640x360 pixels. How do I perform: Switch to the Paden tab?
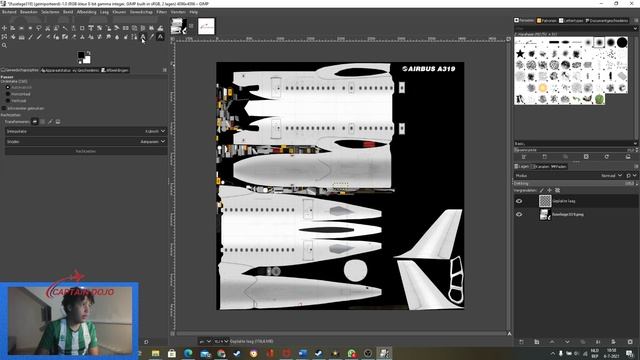(558, 167)
